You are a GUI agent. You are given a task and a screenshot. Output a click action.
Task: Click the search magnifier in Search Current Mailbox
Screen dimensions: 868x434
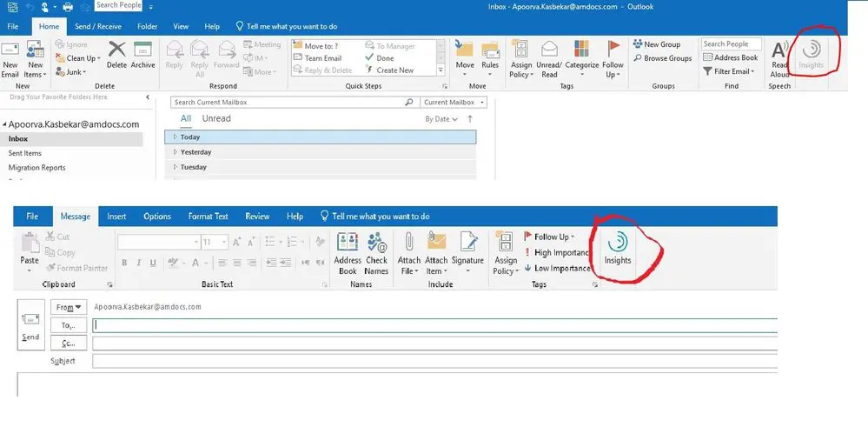(x=409, y=103)
